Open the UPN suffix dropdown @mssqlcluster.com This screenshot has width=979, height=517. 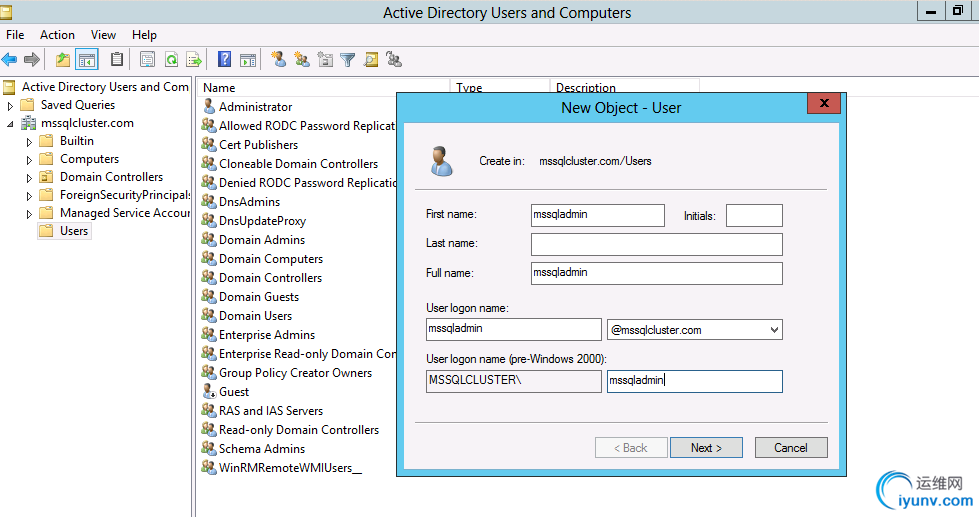(774, 330)
